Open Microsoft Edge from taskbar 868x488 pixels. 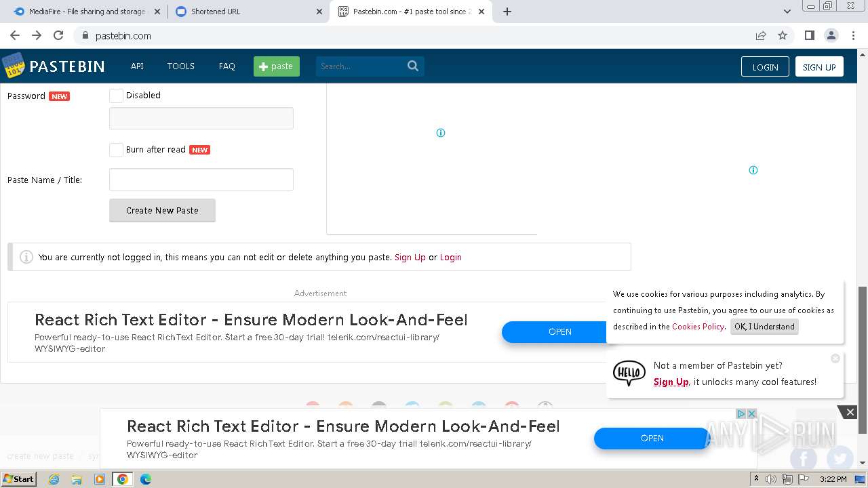click(146, 479)
